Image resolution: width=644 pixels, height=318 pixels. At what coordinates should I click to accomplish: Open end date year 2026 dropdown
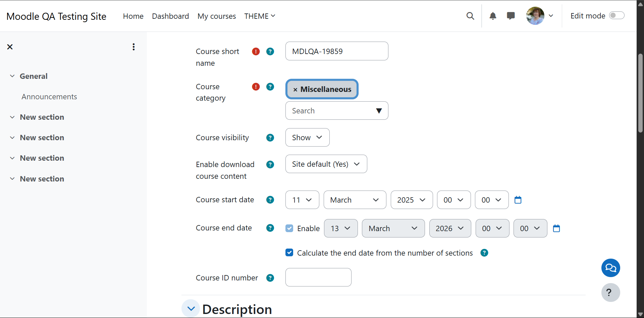click(450, 228)
